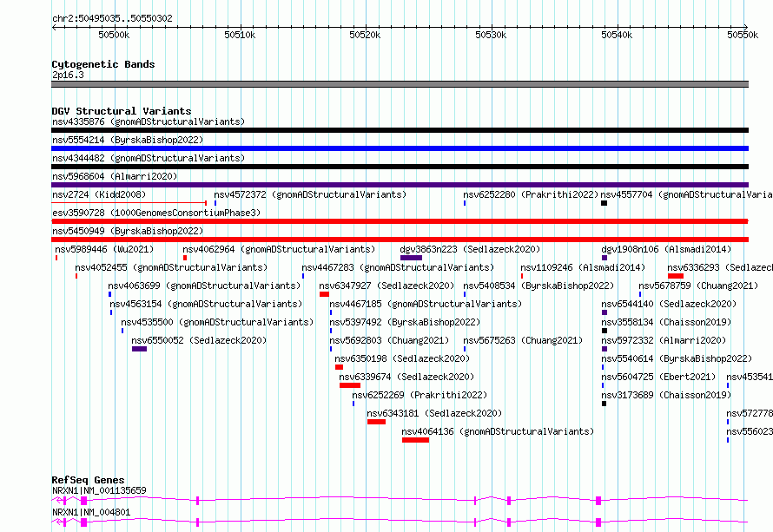The height and width of the screenshot is (532, 773).
Task: Click the red nsv6350198 Sedlazeck2020 bar
Action: (x=340, y=367)
